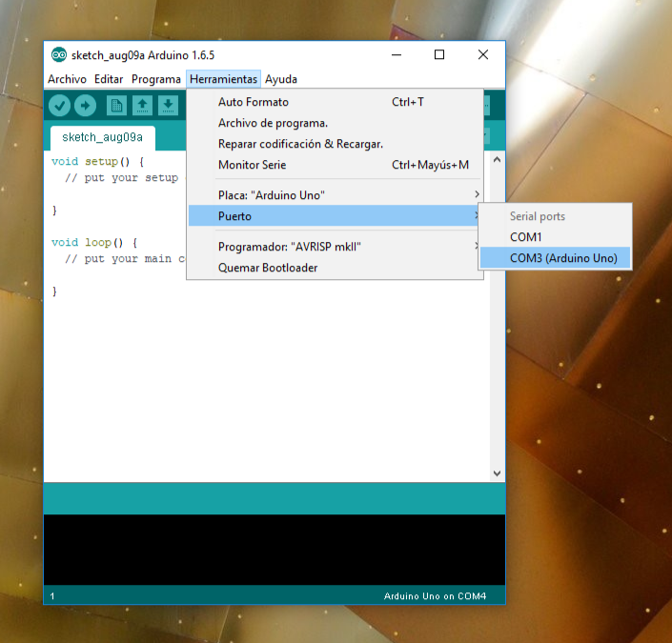Close the Herramientas menu
The image size is (672, 643).
click(x=223, y=79)
